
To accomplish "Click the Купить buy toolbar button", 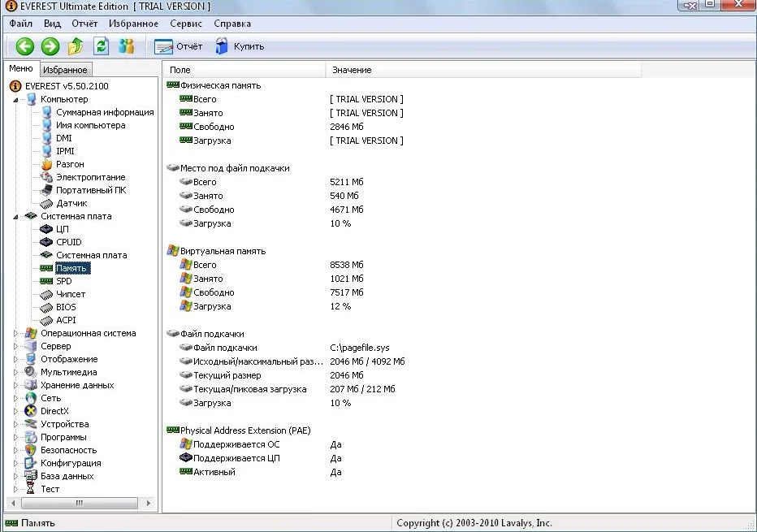I will point(240,46).
